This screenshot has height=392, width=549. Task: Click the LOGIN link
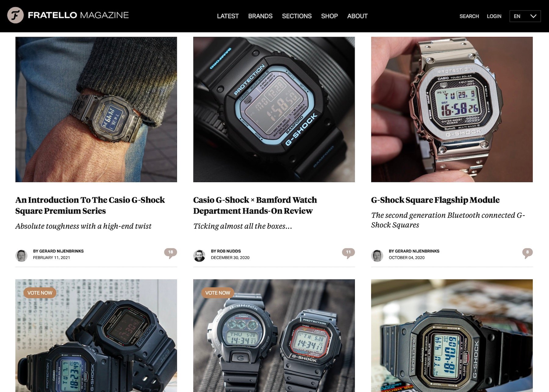[494, 16]
